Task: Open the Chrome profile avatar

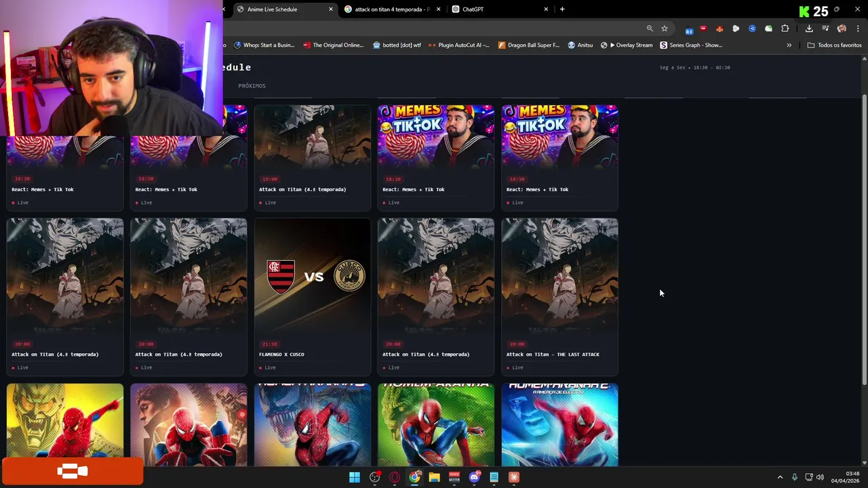Action: (x=842, y=28)
